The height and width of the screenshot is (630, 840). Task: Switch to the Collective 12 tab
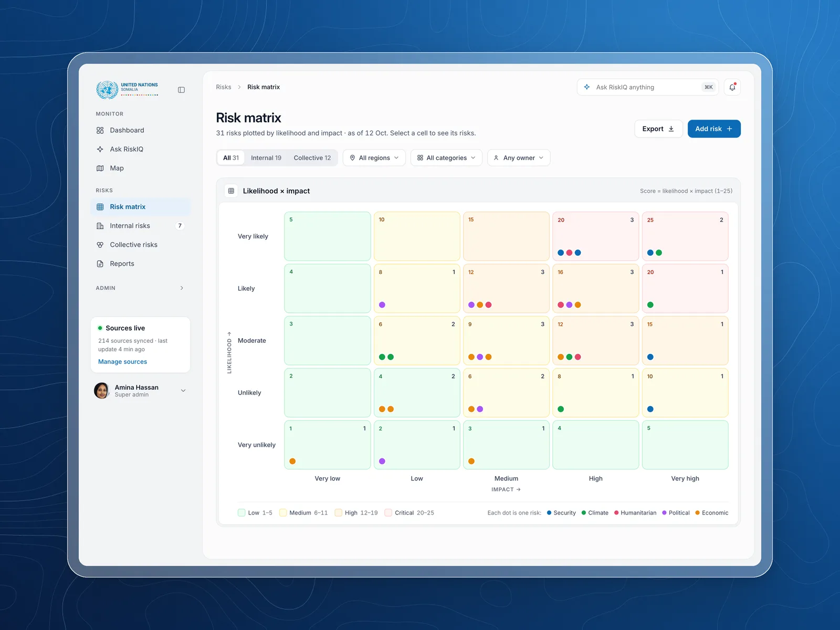pos(312,157)
